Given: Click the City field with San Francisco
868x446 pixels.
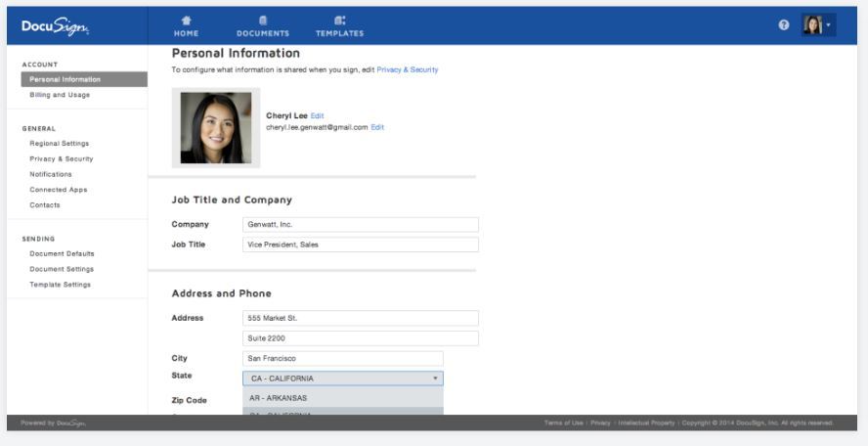Looking at the screenshot, I should [x=343, y=358].
